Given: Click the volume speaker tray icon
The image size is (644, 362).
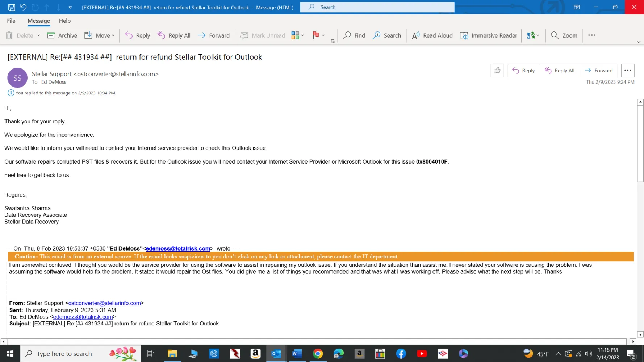Looking at the screenshot, I should tap(588, 354).
